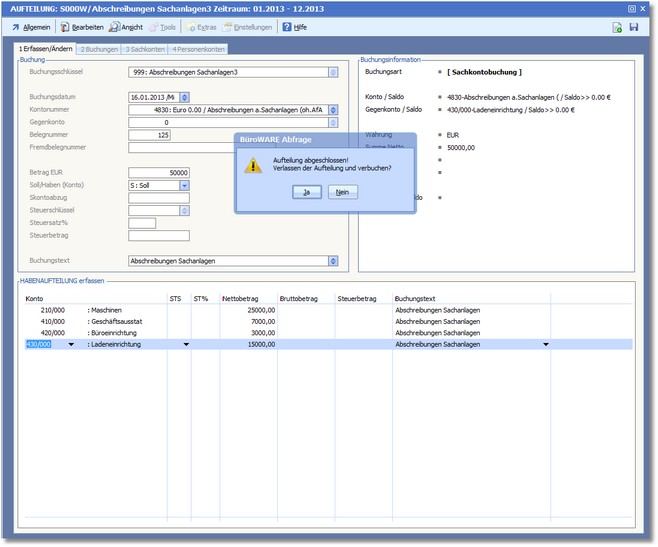Screen dimensions: 658x547
Task: Open the Buchungsdatum date picker button
Action: 187,97
